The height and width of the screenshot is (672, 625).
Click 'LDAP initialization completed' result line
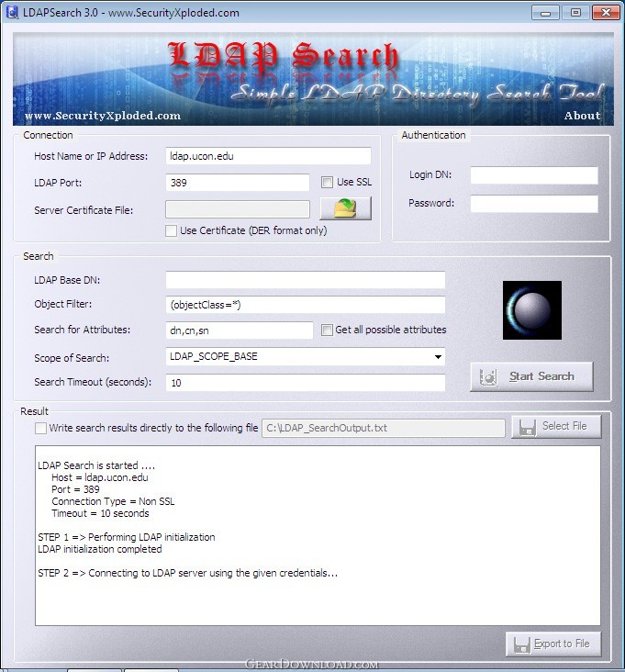coord(100,549)
